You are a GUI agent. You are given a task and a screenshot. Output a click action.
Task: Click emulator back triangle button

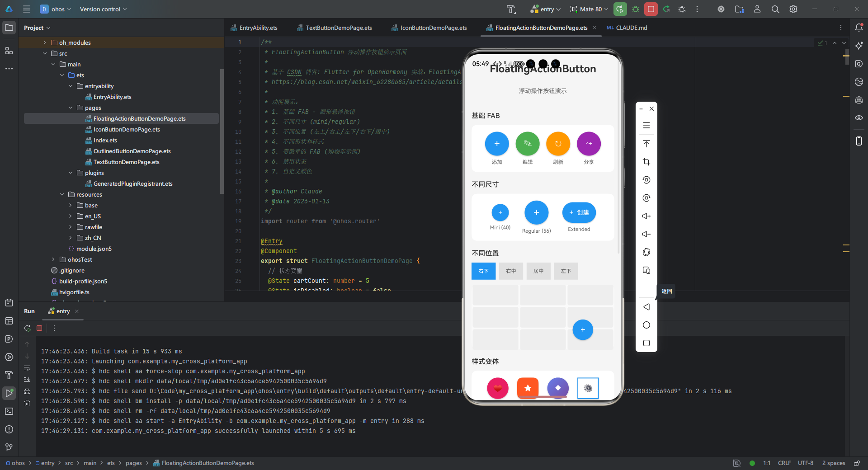(x=646, y=307)
